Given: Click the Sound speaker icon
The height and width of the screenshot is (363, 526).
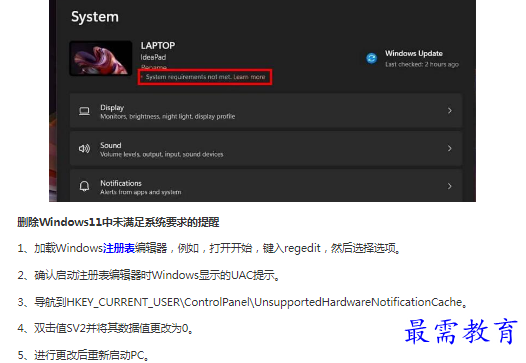Looking at the screenshot, I should click(84, 149).
